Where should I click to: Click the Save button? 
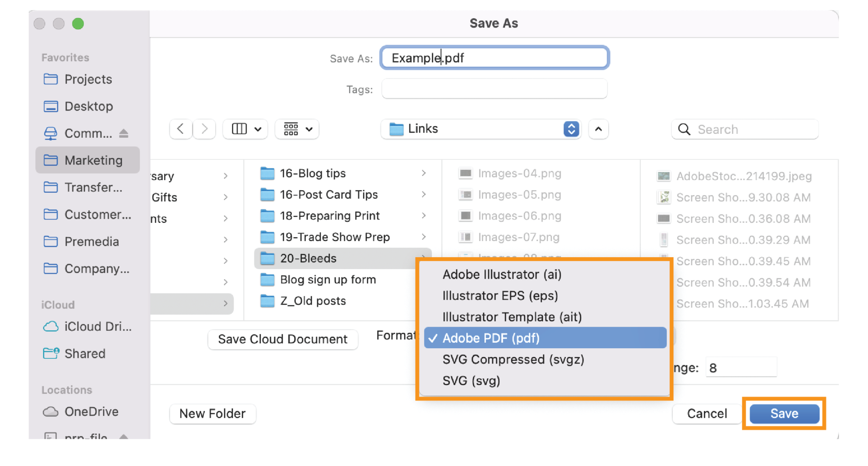tap(783, 413)
